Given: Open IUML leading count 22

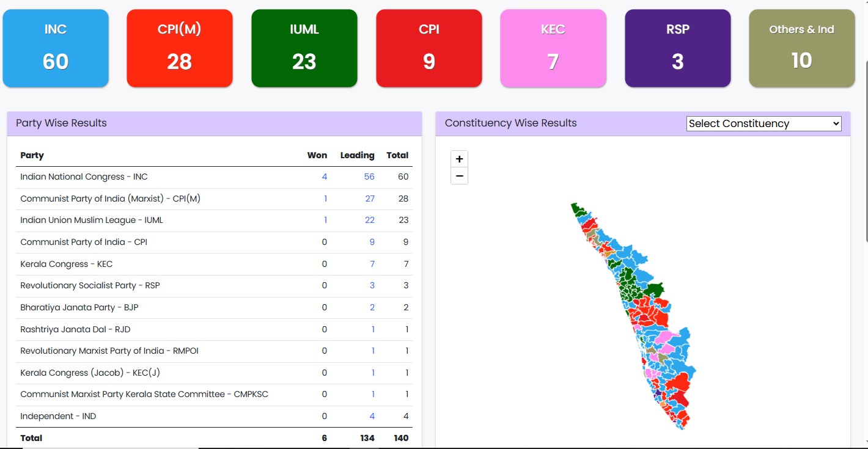Looking at the screenshot, I should point(370,220).
